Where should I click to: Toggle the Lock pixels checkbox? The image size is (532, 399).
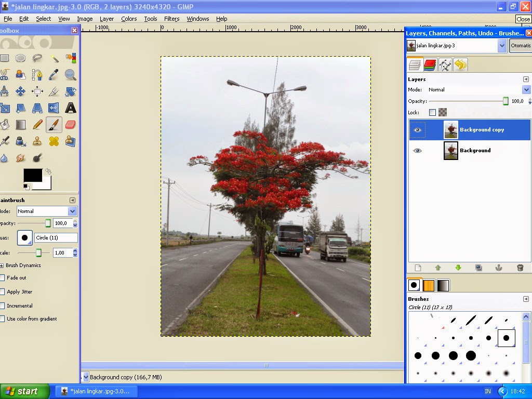[432, 112]
